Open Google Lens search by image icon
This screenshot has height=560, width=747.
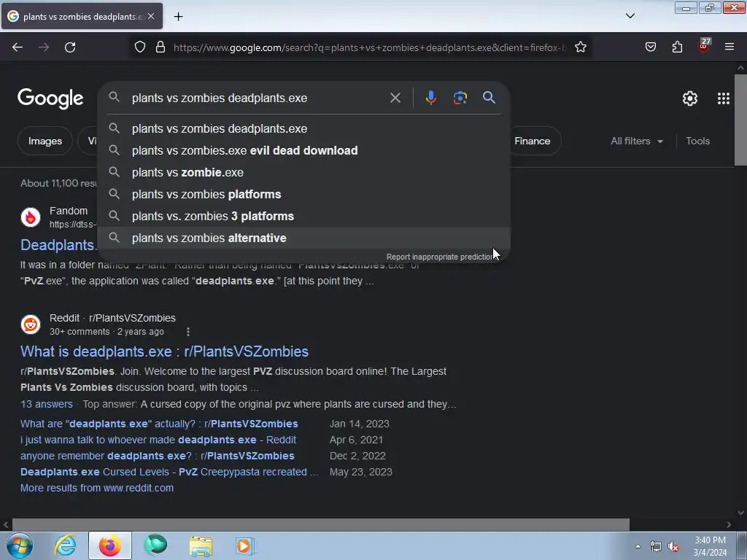tap(460, 98)
